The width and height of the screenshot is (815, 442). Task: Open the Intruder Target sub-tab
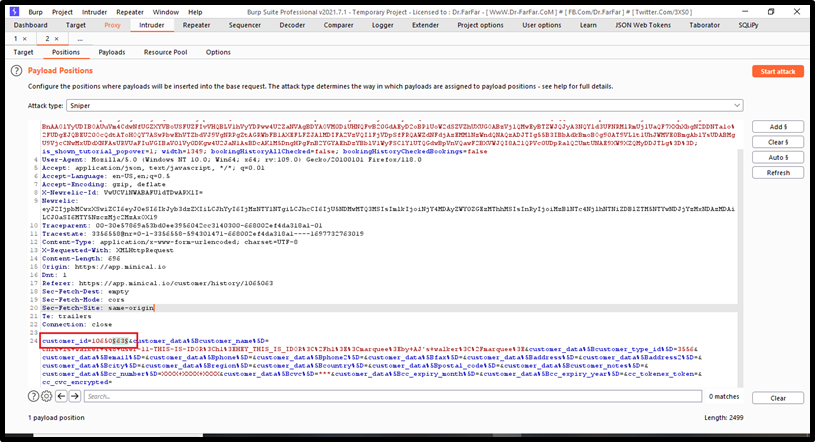coord(23,52)
